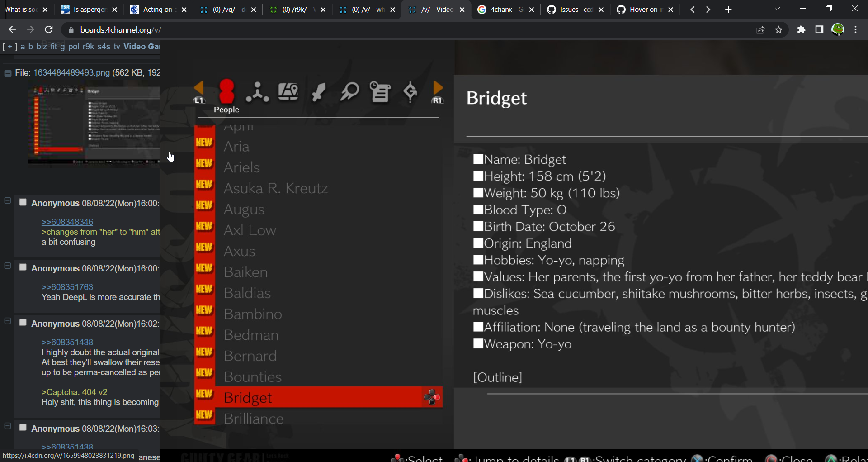Click the '[Outline]' heading text
This screenshot has width=868, height=462.
pos(498,377)
